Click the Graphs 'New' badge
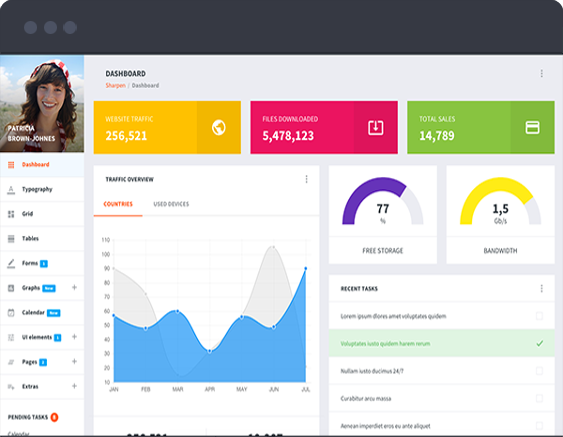 [x=49, y=288]
